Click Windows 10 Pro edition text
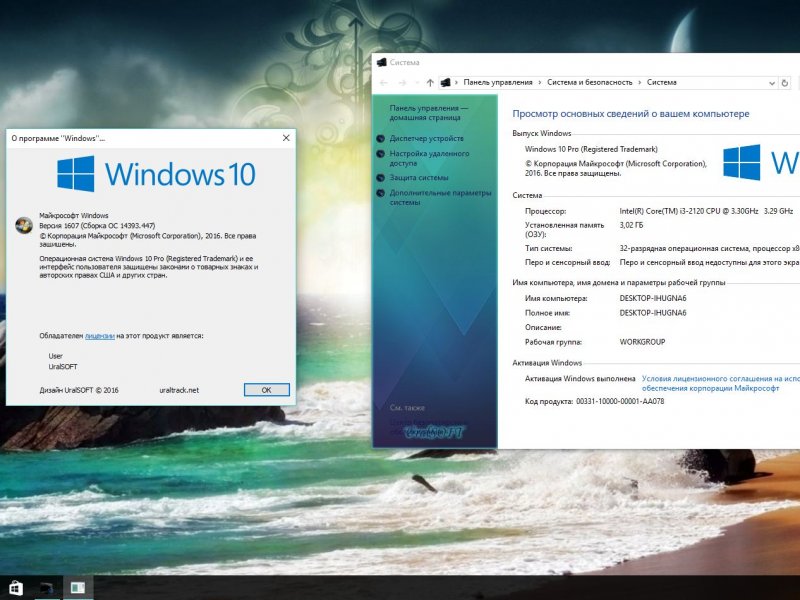800x600 pixels. click(x=591, y=149)
